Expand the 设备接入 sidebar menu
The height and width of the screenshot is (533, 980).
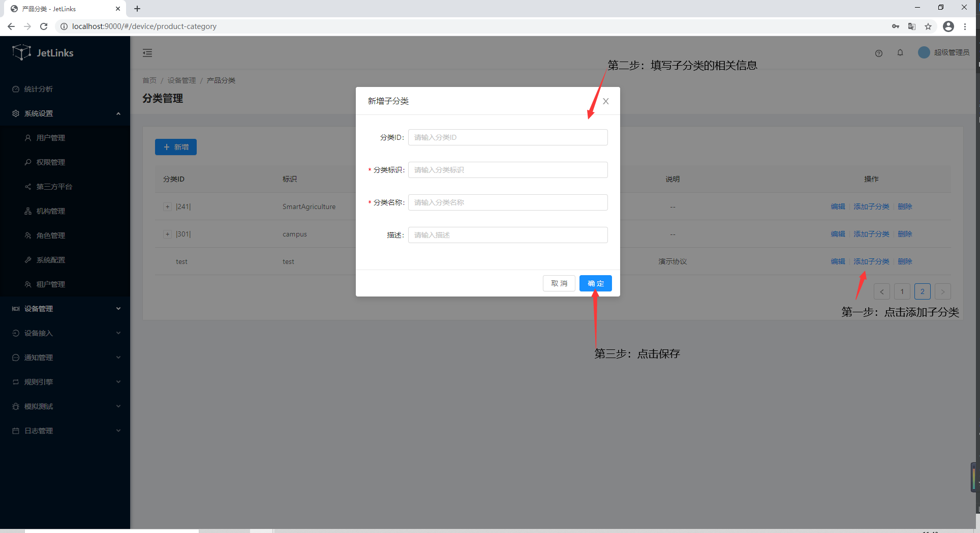coord(65,333)
